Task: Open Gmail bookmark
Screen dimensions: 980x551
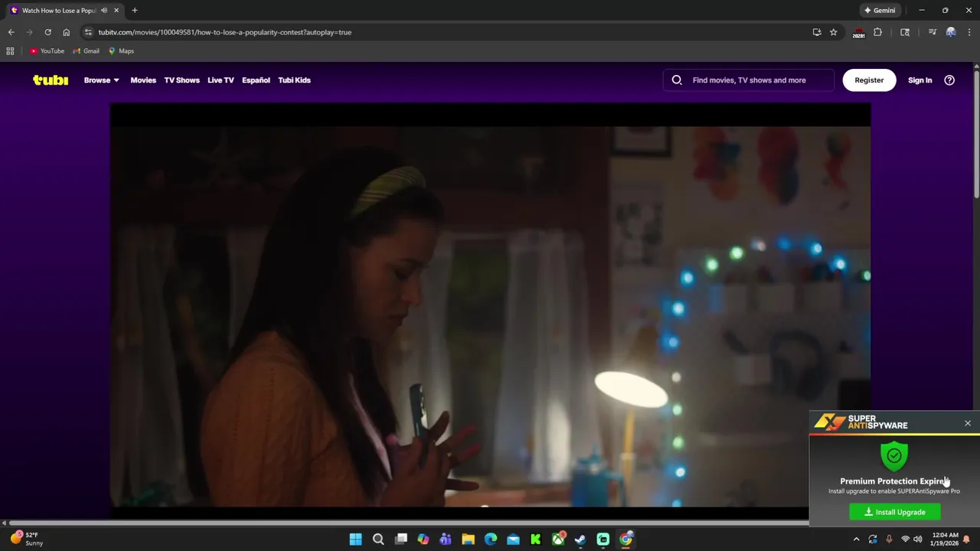Action: click(86, 51)
